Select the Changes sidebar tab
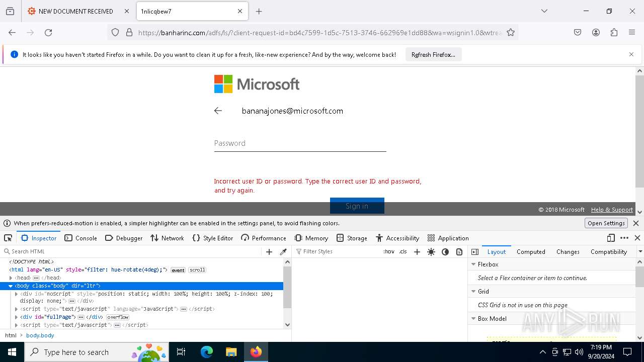644x362 pixels. 568,251
